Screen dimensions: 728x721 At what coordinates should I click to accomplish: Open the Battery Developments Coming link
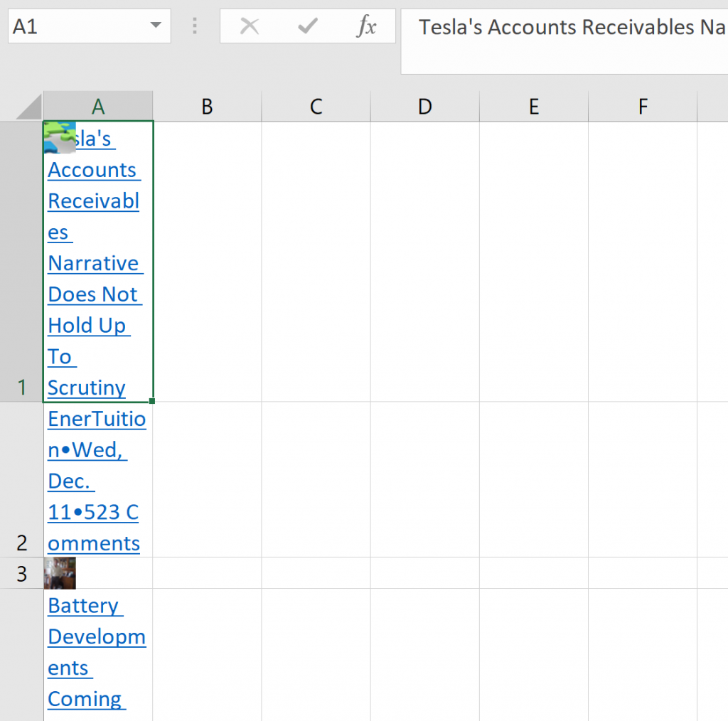(x=97, y=652)
